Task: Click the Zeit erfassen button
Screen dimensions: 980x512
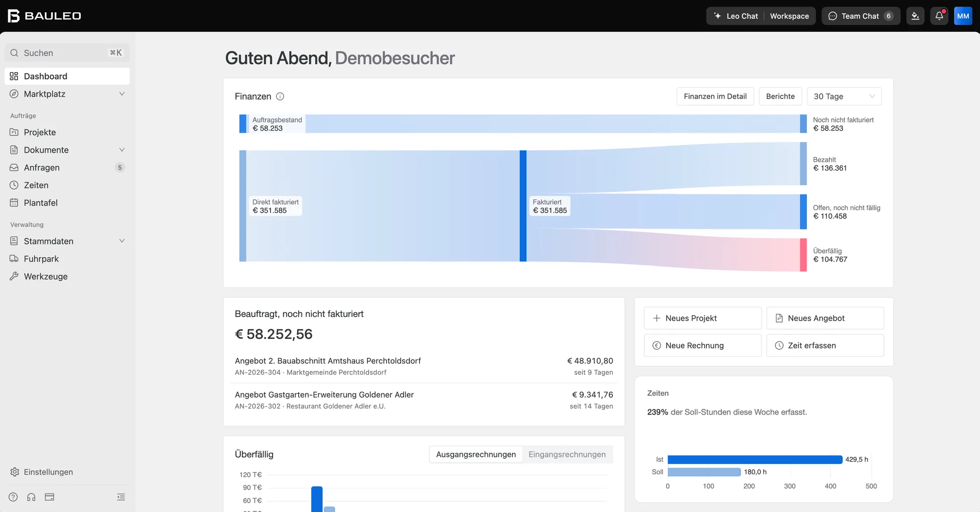Action: click(x=825, y=346)
